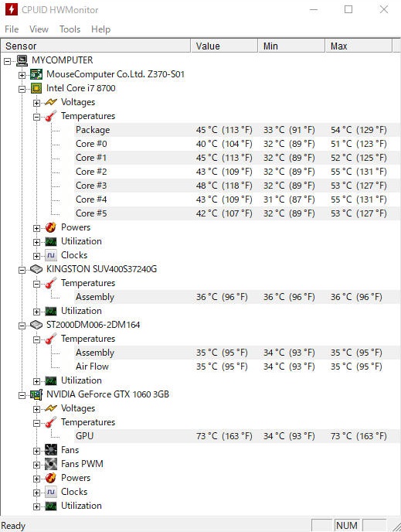This screenshot has height=532, width=401.
Task: Click the KINGSTON SUV400S37240G drive icon
Action: [x=36, y=269]
